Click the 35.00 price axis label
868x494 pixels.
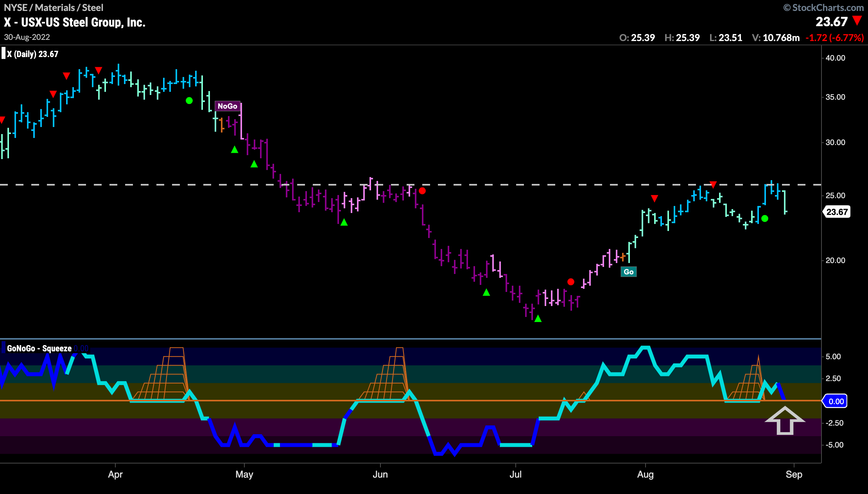(x=836, y=97)
